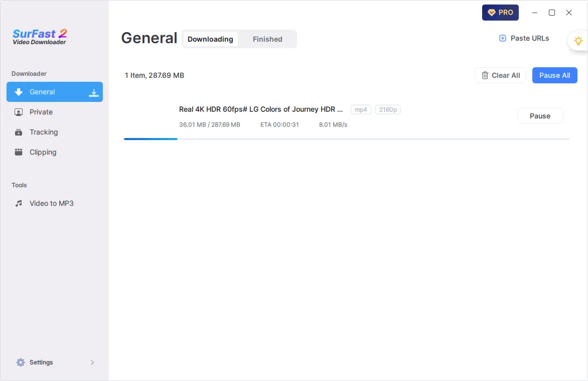Open the Private downloader section
Screen dimensions: 588x381
click(x=54, y=112)
